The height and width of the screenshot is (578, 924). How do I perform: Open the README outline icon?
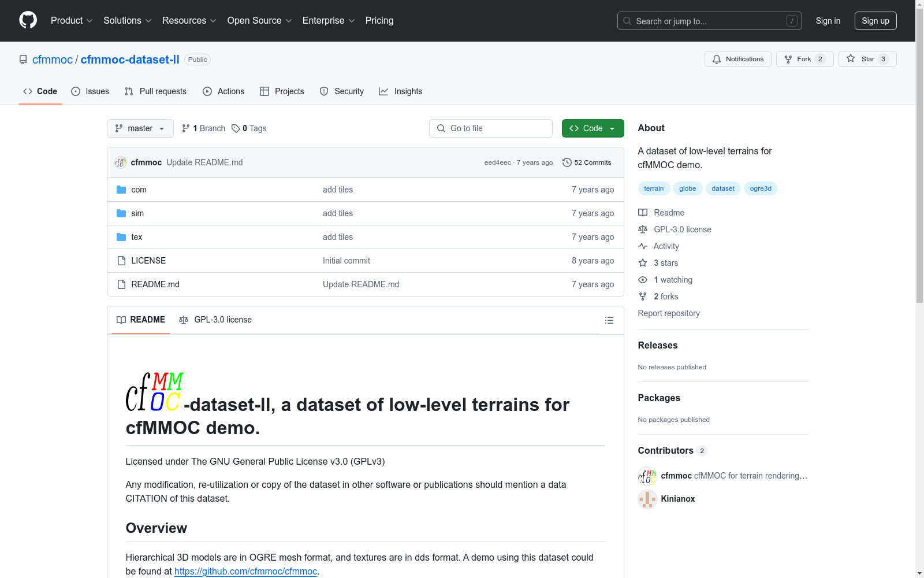pyautogui.click(x=609, y=320)
